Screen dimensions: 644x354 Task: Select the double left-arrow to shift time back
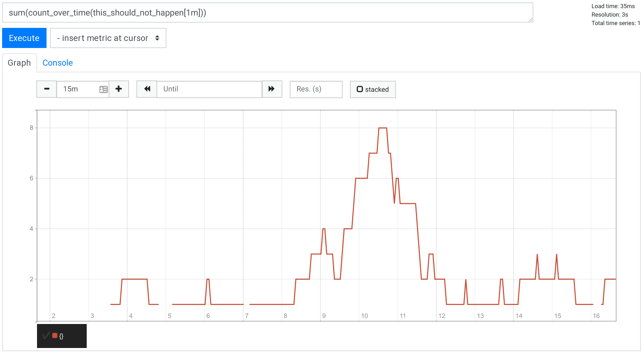(147, 89)
